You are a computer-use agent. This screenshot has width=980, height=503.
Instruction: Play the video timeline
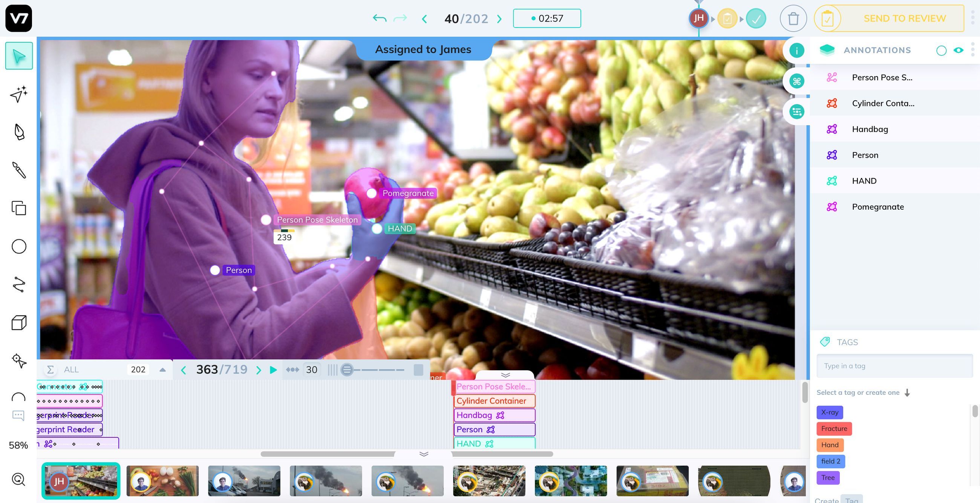point(273,369)
